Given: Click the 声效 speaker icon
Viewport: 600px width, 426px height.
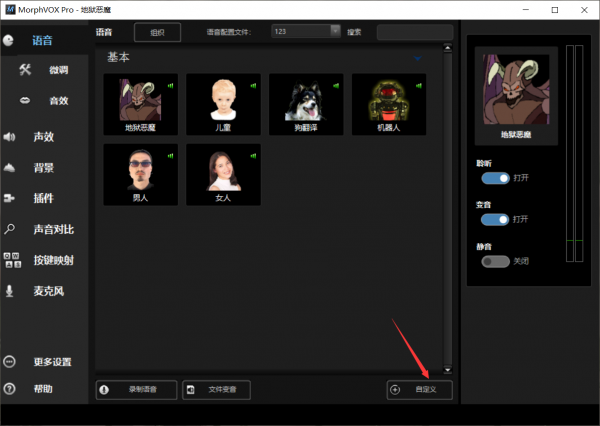Looking at the screenshot, I should pos(9,137).
